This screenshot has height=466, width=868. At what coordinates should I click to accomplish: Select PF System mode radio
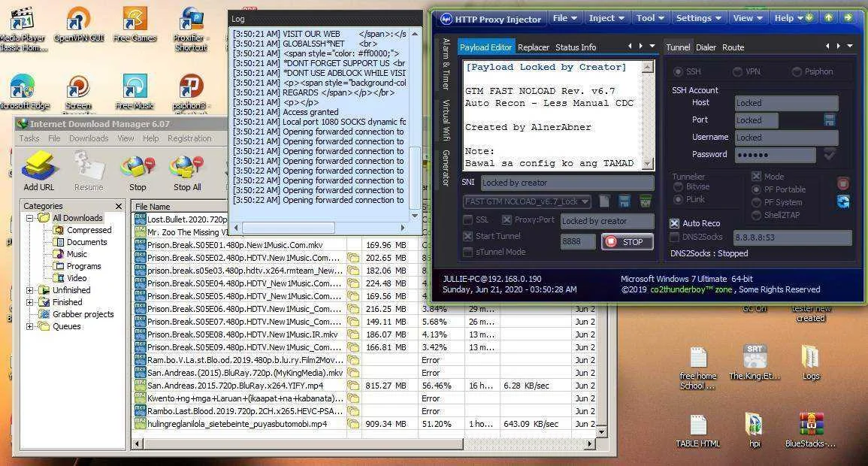click(x=756, y=202)
